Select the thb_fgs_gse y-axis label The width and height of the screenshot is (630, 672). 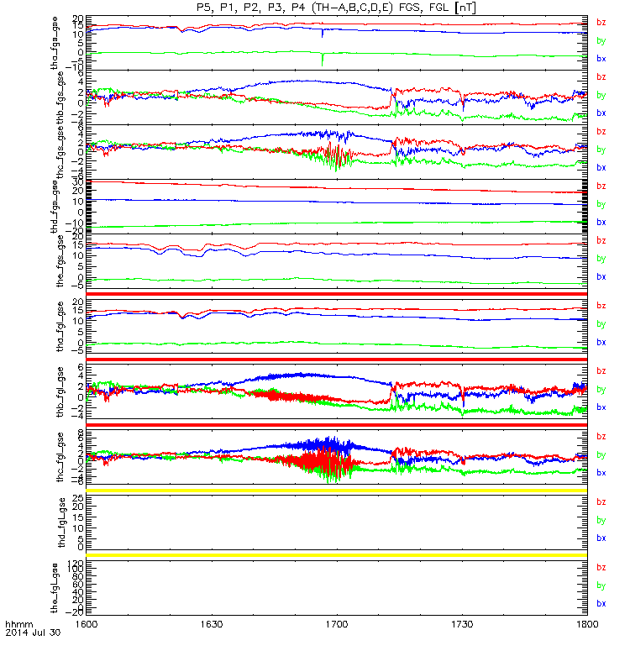coord(60,97)
